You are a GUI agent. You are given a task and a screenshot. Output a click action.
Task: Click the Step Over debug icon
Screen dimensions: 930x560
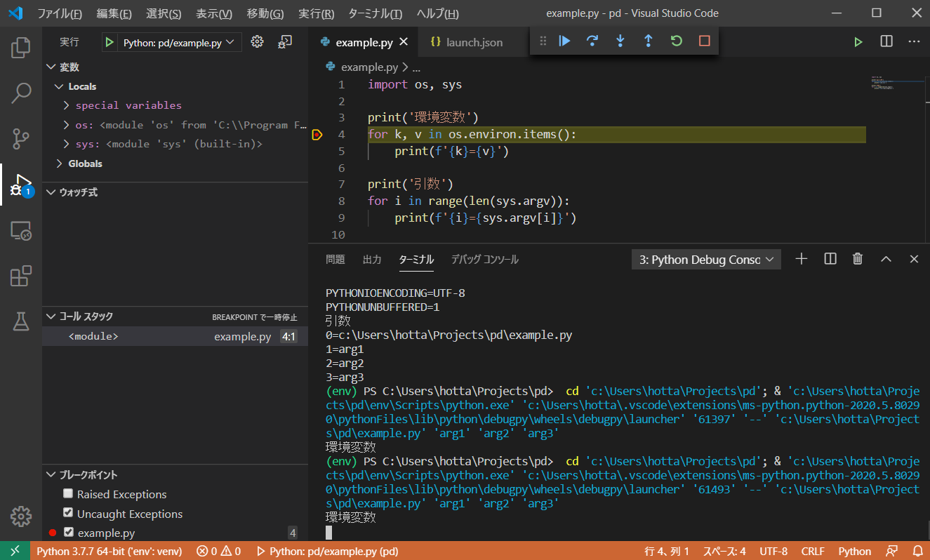592,41
